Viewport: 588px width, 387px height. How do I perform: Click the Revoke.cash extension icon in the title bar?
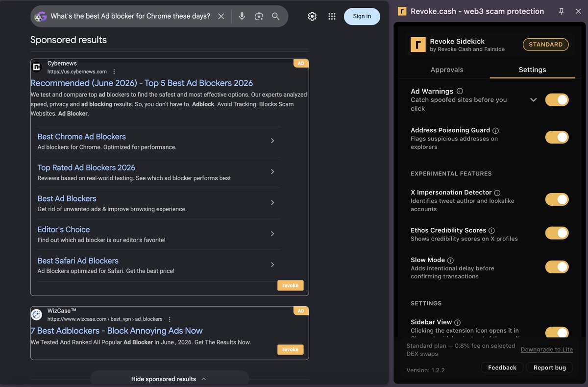click(x=402, y=11)
